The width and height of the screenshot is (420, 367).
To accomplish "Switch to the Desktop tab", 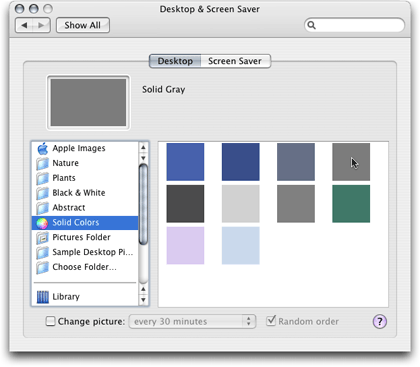I will click(x=175, y=61).
